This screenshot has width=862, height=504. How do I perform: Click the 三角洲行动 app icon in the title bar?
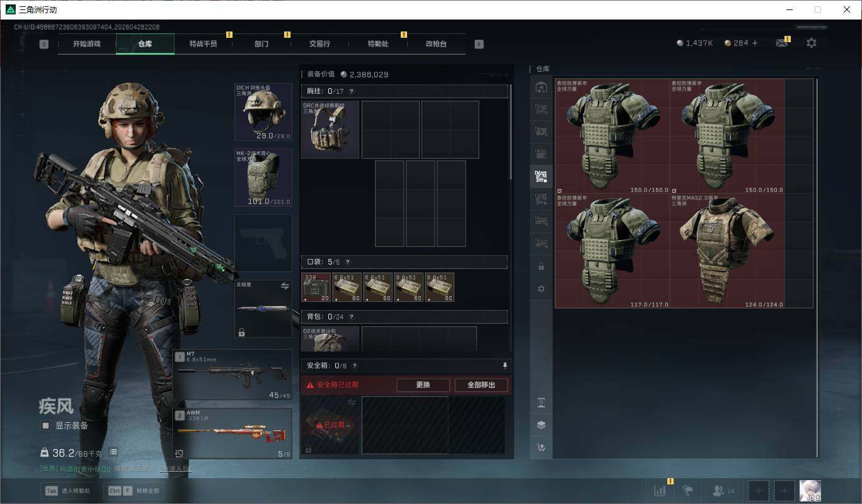coord(11,9)
